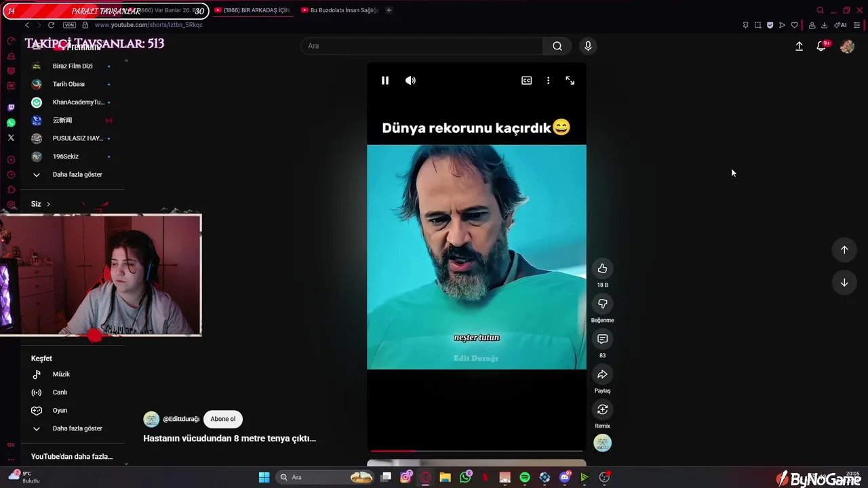Subscribe using the Abone ol button

point(222,419)
